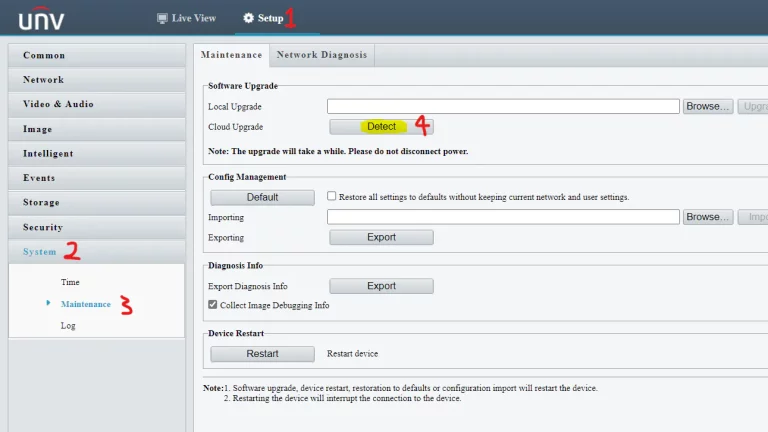Screen dimensions: 768x432
Task: Click the Setup gear icon
Action: click(x=249, y=18)
